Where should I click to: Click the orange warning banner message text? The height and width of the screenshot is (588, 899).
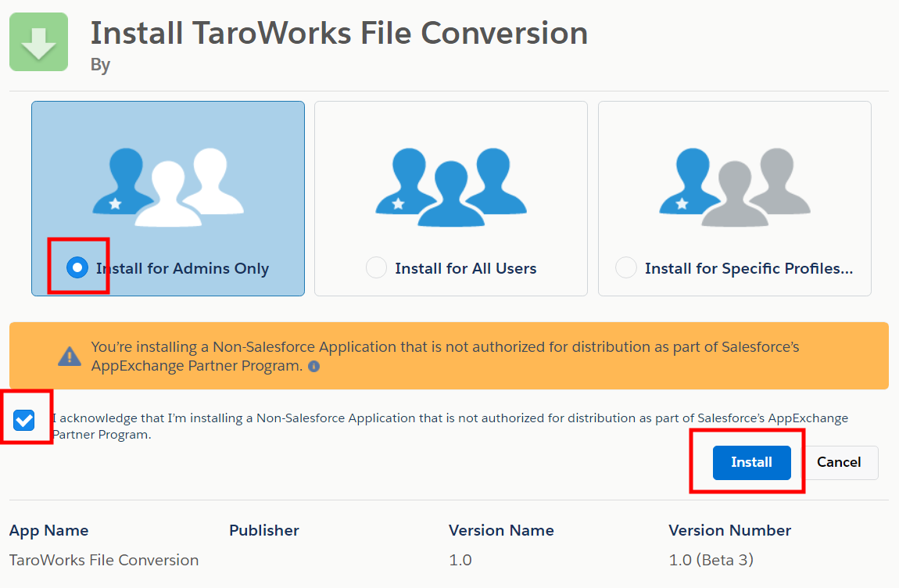pos(445,356)
